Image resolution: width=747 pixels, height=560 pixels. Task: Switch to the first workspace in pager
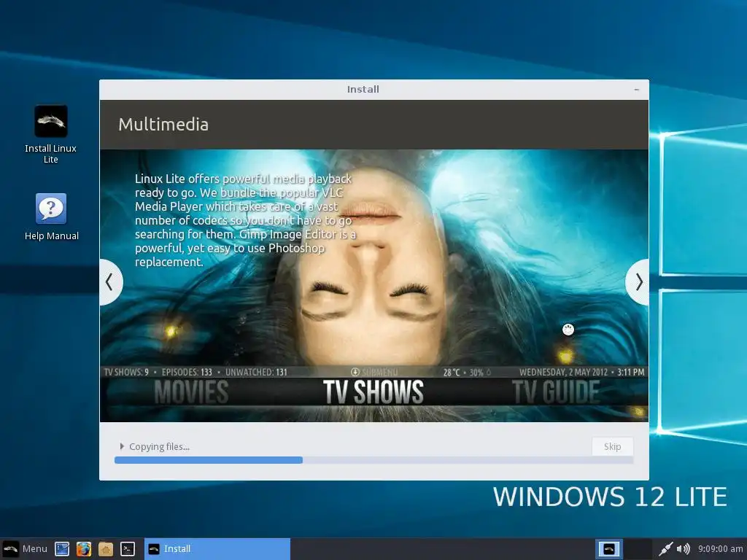609,549
